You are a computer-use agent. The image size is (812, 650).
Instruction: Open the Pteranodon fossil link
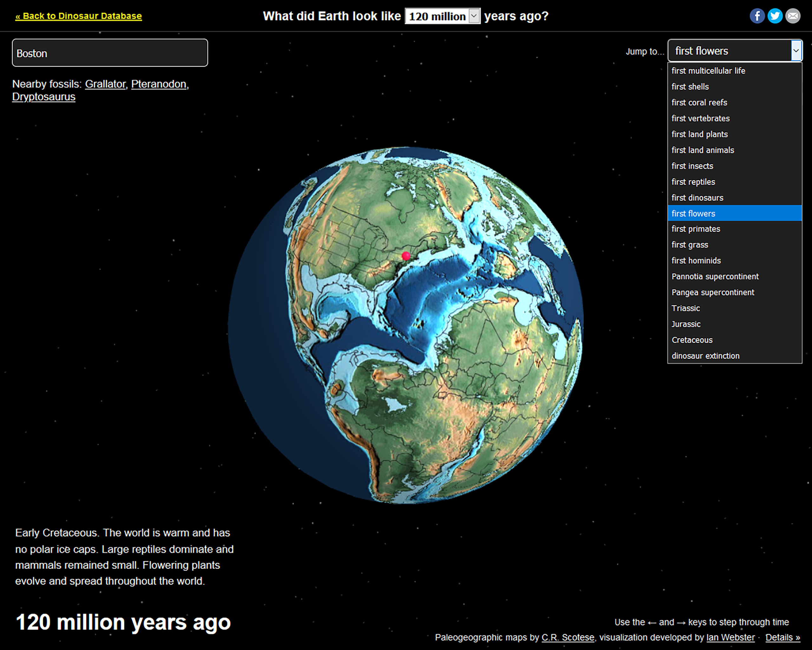[159, 84]
